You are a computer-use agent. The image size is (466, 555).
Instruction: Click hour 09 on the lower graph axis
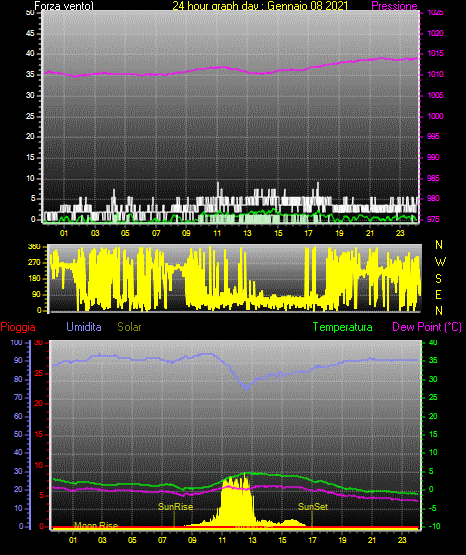[192, 540]
